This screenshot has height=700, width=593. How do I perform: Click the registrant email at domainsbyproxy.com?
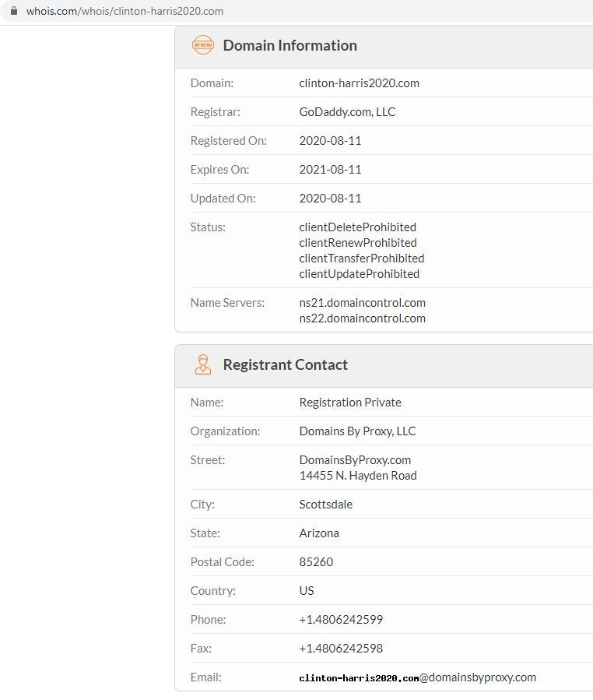pyautogui.click(x=418, y=677)
